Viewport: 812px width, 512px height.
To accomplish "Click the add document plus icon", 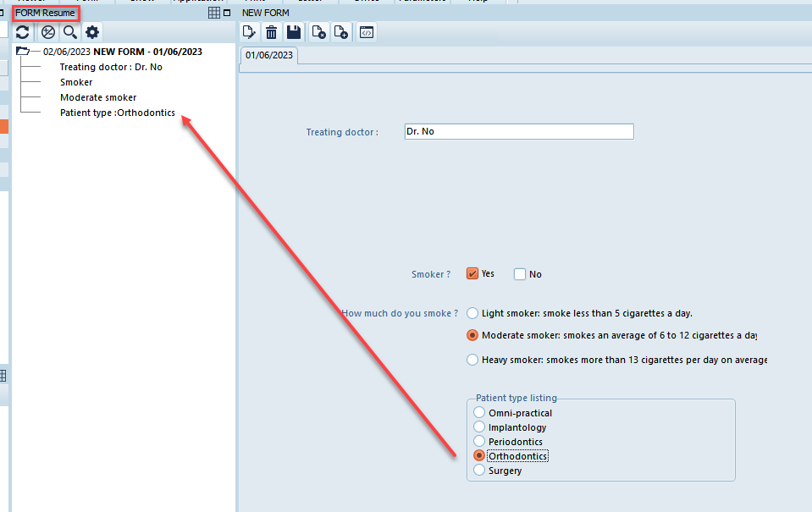I will (x=341, y=32).
